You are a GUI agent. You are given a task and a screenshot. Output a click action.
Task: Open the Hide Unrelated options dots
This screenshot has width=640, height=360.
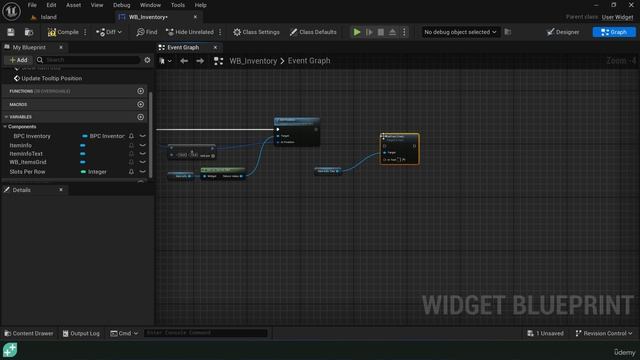coord(220,32)
